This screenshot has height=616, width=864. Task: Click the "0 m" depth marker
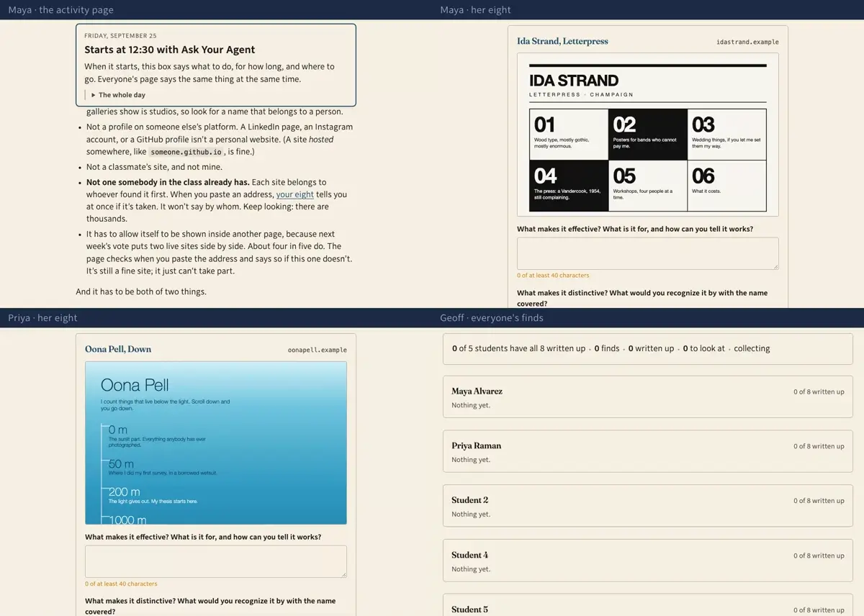coord(117,430)
